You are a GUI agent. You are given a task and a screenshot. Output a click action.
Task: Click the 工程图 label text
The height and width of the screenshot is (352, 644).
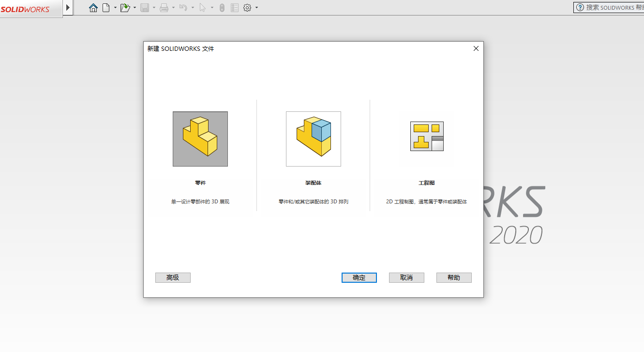point(427,183)
